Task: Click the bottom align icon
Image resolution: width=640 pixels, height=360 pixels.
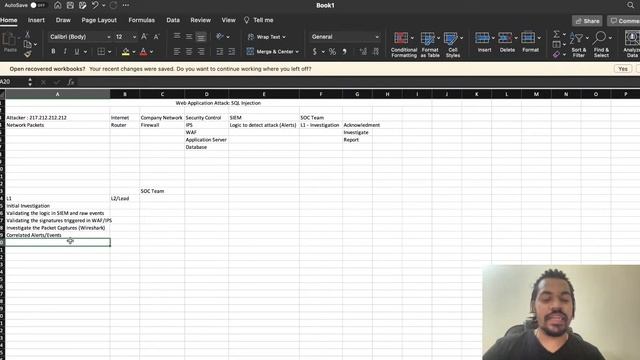Action: click(201, 37)
